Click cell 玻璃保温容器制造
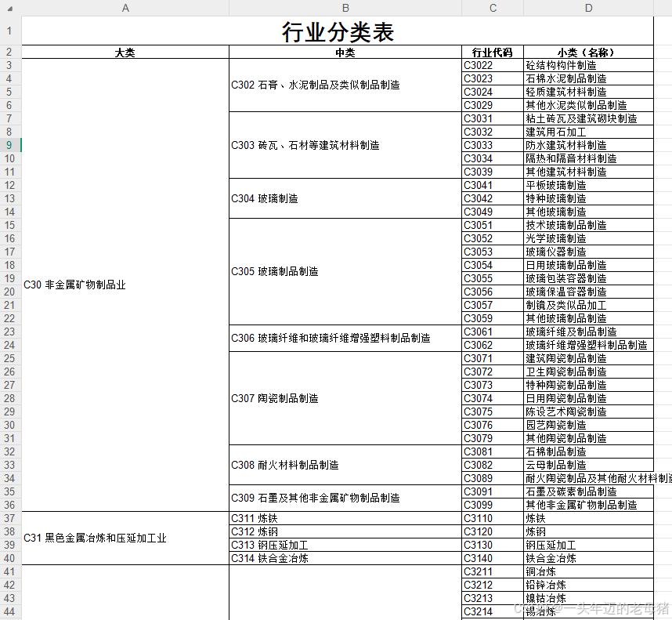 (588, 292)
